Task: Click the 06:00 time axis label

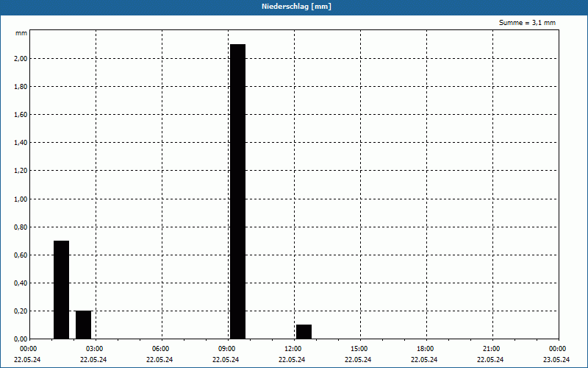Action: [x=160, y=349]
